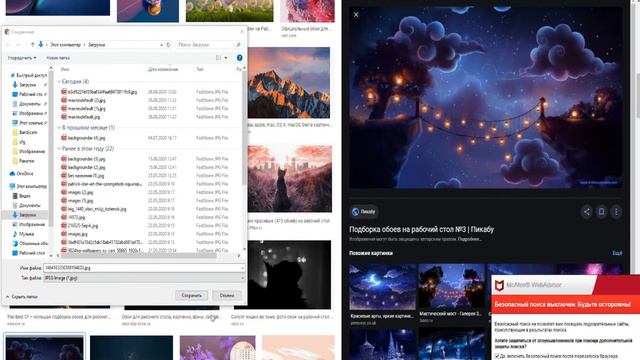
Task: Select Загрузки in address breadcrumb
Action: point(97,44)
